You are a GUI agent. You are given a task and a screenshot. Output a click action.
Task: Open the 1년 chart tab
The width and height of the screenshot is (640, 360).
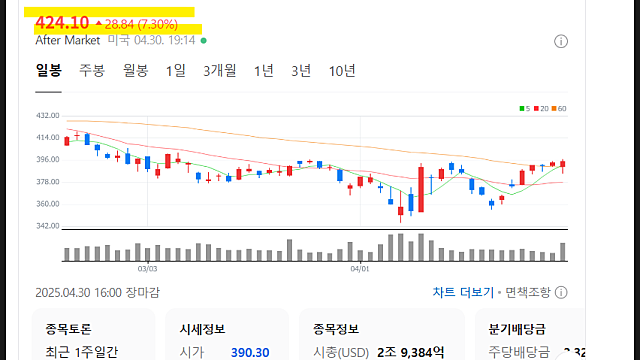pos(264,71)
